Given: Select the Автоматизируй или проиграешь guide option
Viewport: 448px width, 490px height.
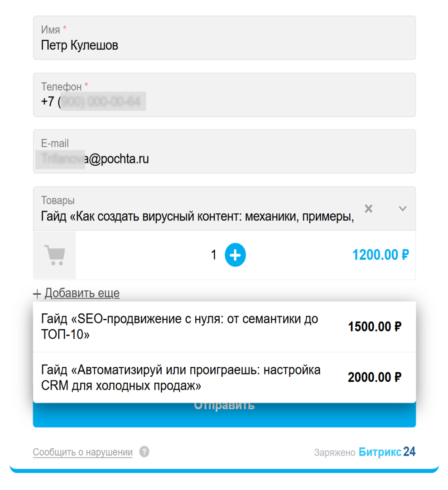Looking at the screenshot, I should click(225, 378).
